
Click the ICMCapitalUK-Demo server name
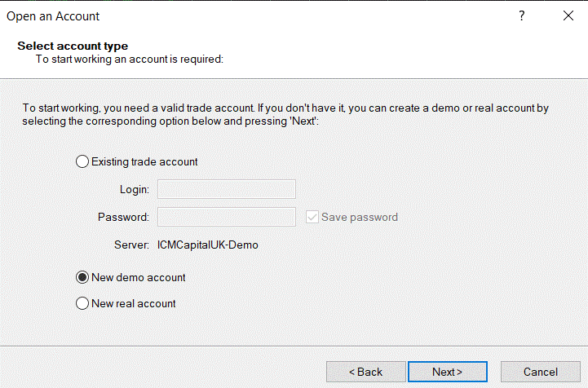207,245
